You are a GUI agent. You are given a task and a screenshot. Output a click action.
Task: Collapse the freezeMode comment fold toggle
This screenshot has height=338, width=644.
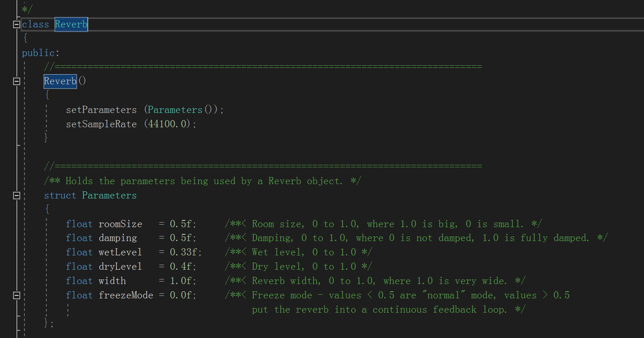[x=16, y=295]
